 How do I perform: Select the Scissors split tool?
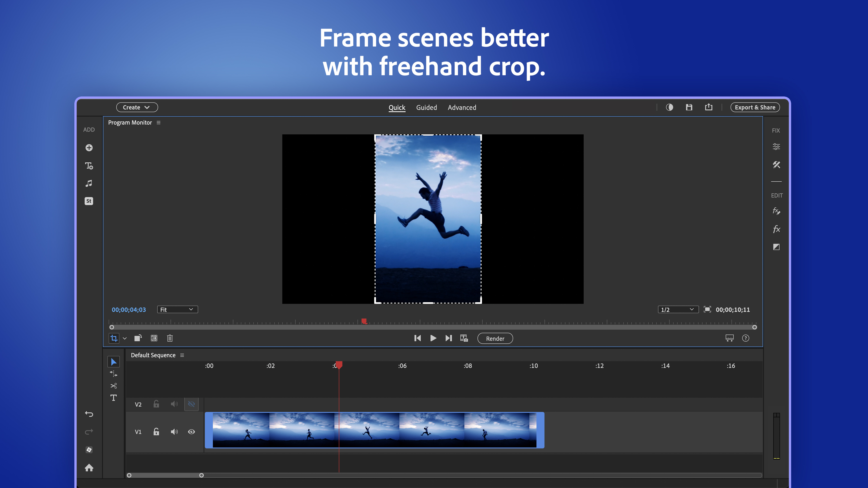pyautogui.click(x=113, y=386)
